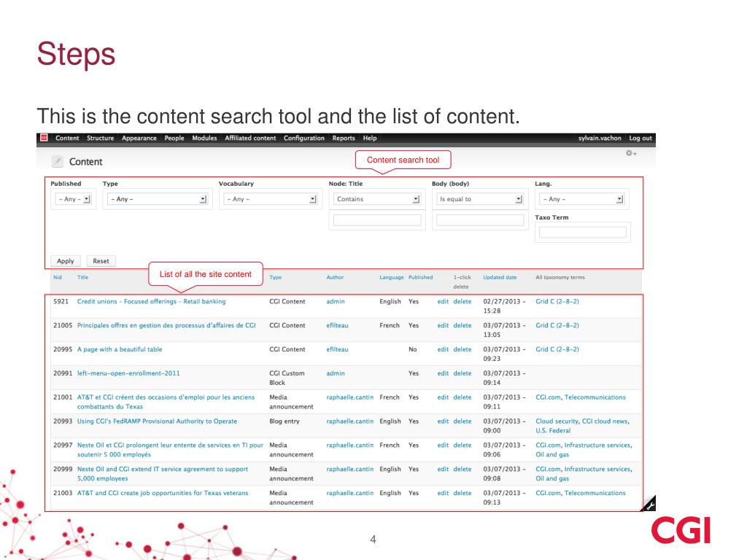Screen dimensions: 747x560
Task: Click author efilteau on row 21005
Action: click(x=337, y=325)
